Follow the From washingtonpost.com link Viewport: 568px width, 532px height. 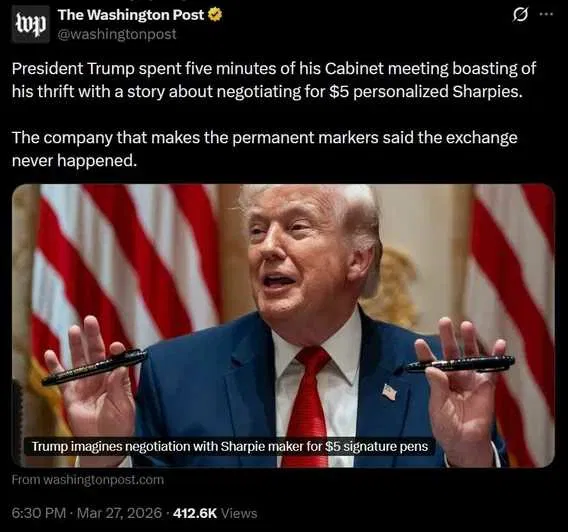88,480
